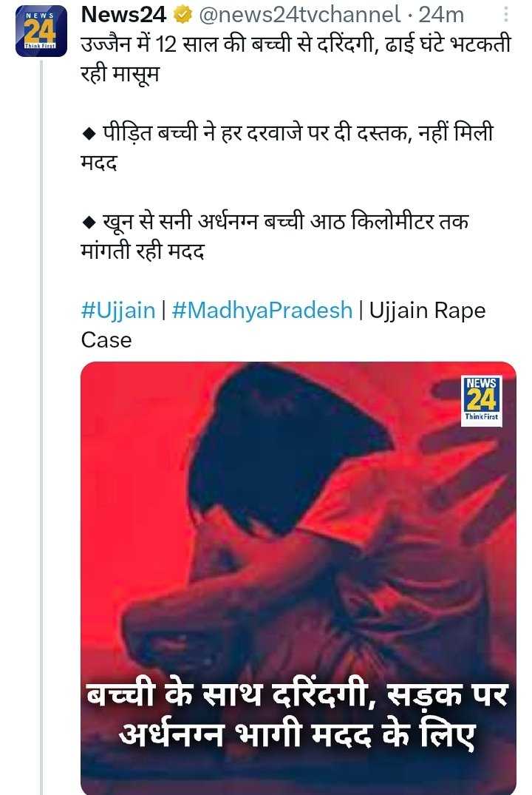Click the News24 logo watermark on the image
The width and height of the screenshot is (532, 795).
(481, 401)
